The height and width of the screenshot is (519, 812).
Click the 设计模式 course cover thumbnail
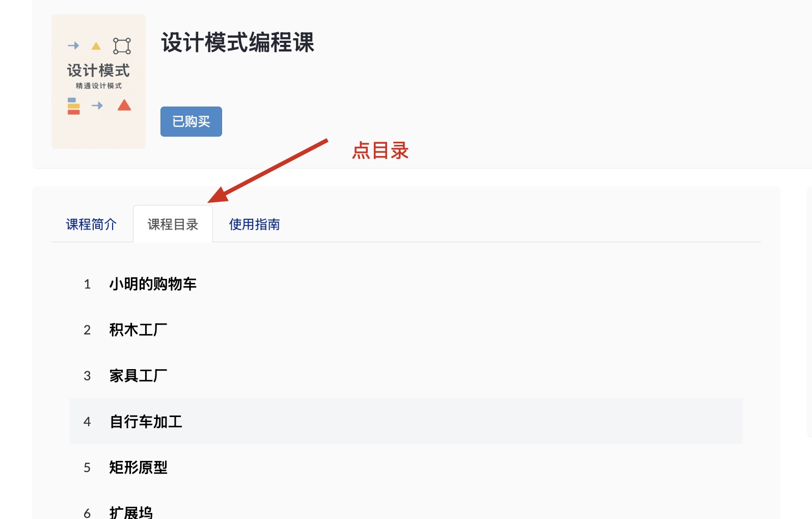coord(98,82)
